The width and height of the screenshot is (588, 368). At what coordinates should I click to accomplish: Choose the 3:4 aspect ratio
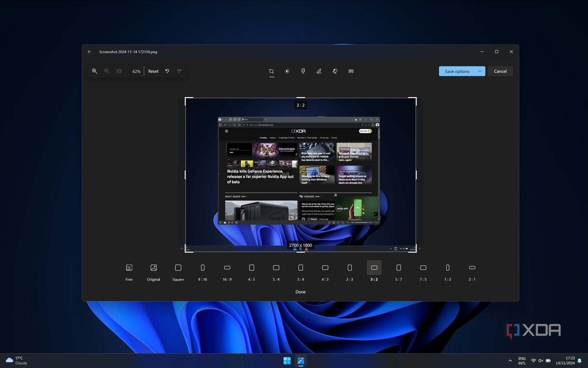pyautogui.click(x=301, y=273)
